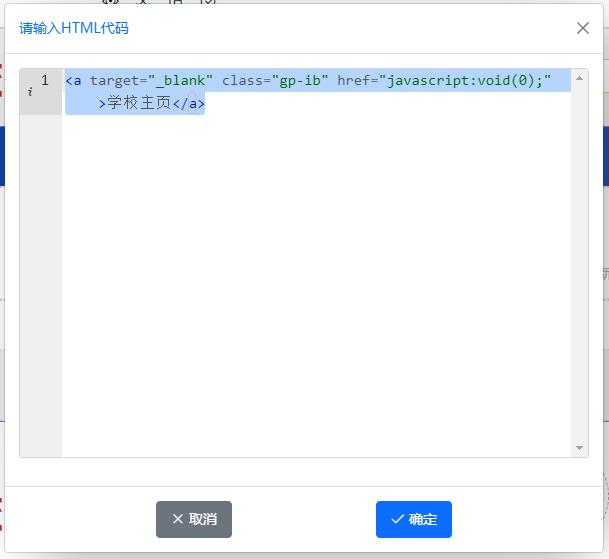
Task: Place cursor at the closing </a> tag
Action: 188,103
